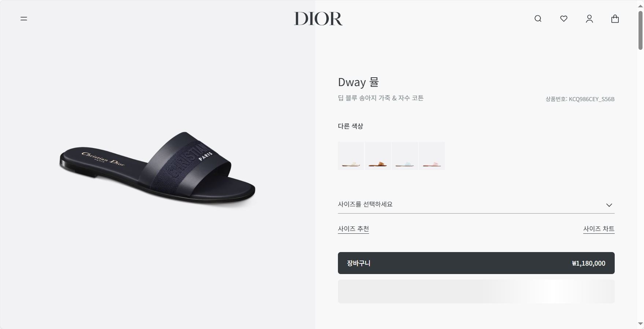The image size is (644, 329).
Task: Open the 사이즈 차트 link
Action: (599, 229)
